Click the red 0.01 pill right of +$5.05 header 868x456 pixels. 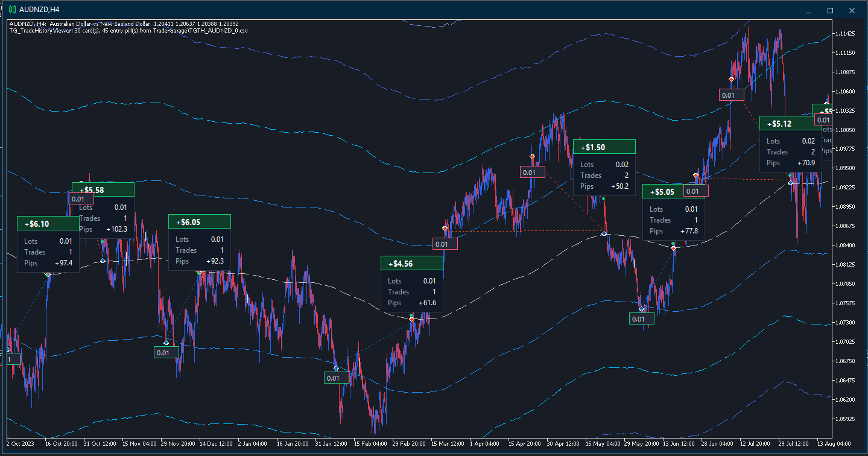696,191
